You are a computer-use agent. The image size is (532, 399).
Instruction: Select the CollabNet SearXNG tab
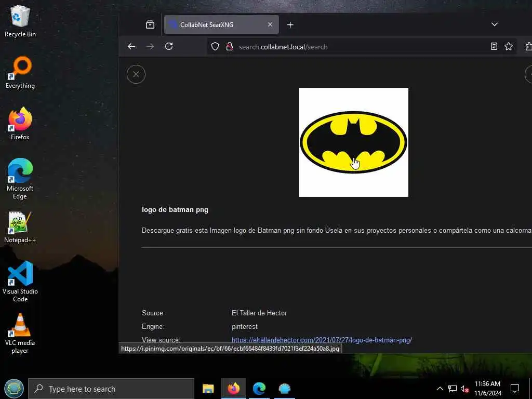tap(221, 24)
